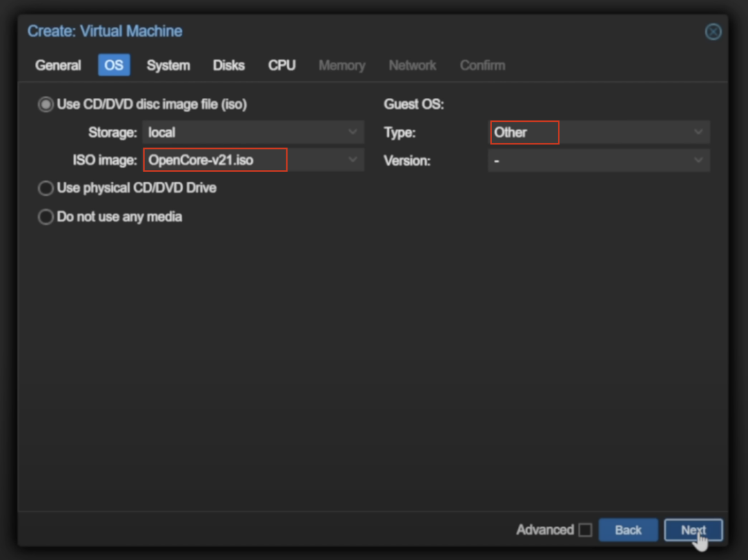
Task: Select Do not use any media
Action: 46,217
